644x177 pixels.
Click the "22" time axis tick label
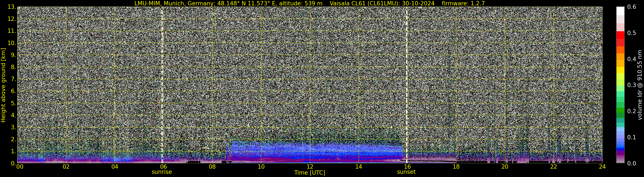pyautogui.click(x=554, y=167)
